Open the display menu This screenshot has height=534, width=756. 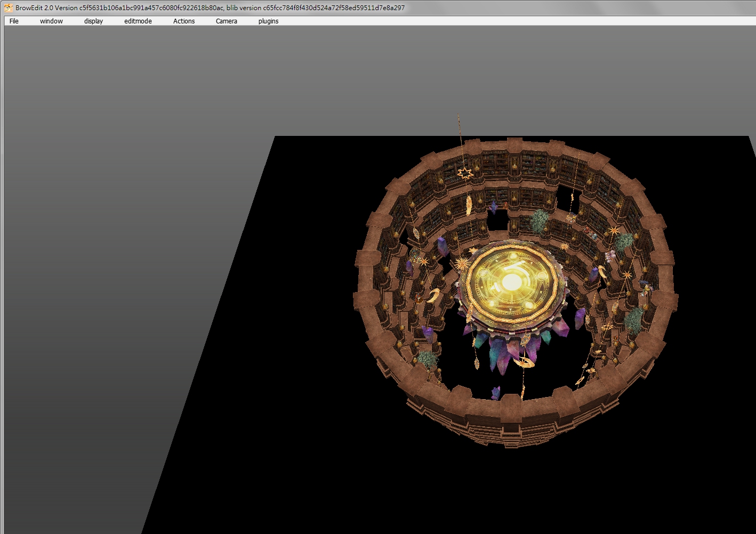[93, 21]
